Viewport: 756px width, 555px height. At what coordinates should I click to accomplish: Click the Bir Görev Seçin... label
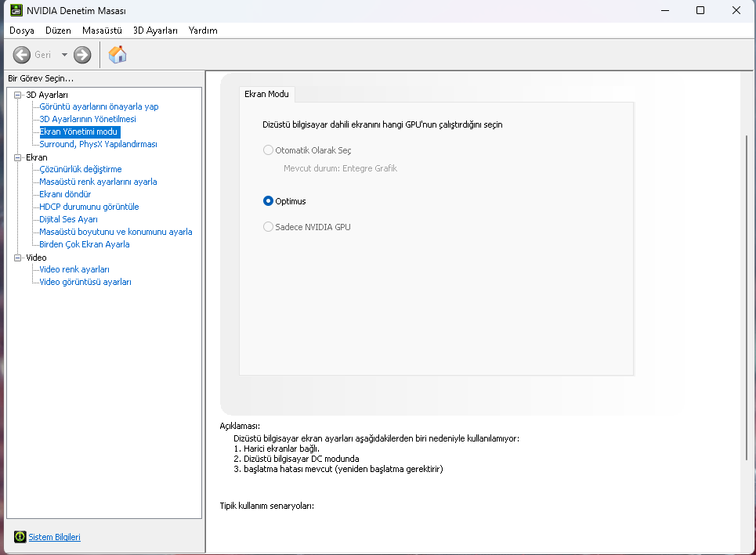41,78
